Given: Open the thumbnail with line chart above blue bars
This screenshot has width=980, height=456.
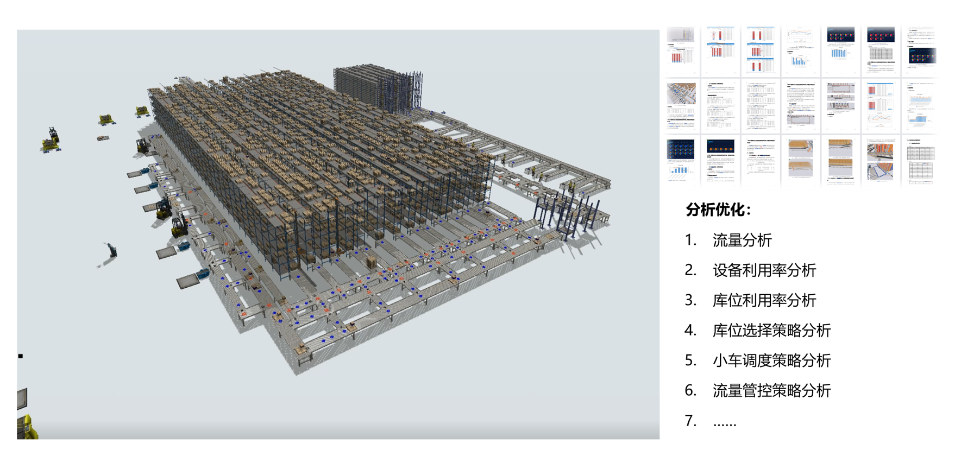Looking at the screenshot, I should pos(800,50).
